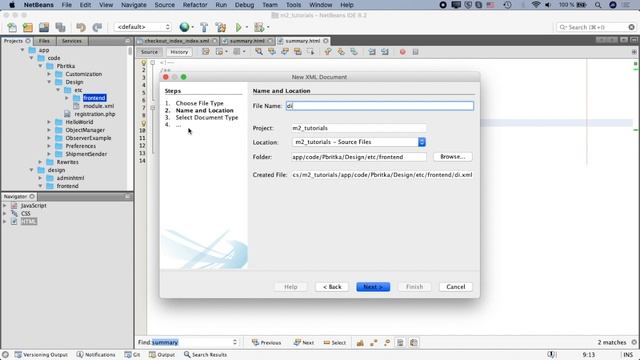Screen dimensions: 640x360
Task: Expand the HelloWorld folder
Action: click(x=49, y=122)
